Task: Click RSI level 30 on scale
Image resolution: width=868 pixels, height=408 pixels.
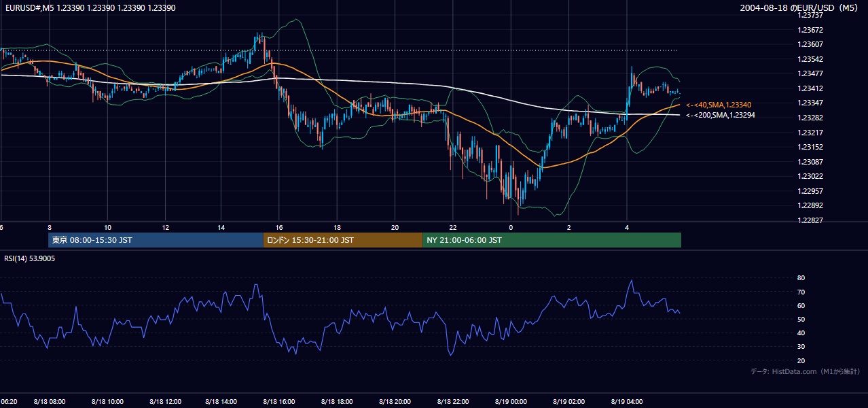Action: (x=801, y=347)
